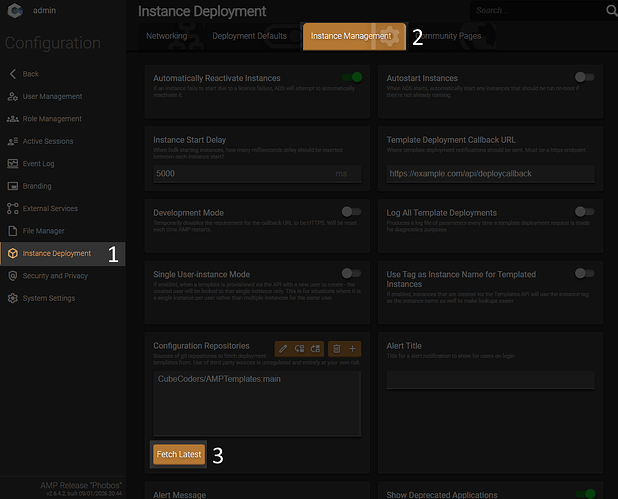
Task: Toggle Log All Template Deployments
Action: pos(584,212)
